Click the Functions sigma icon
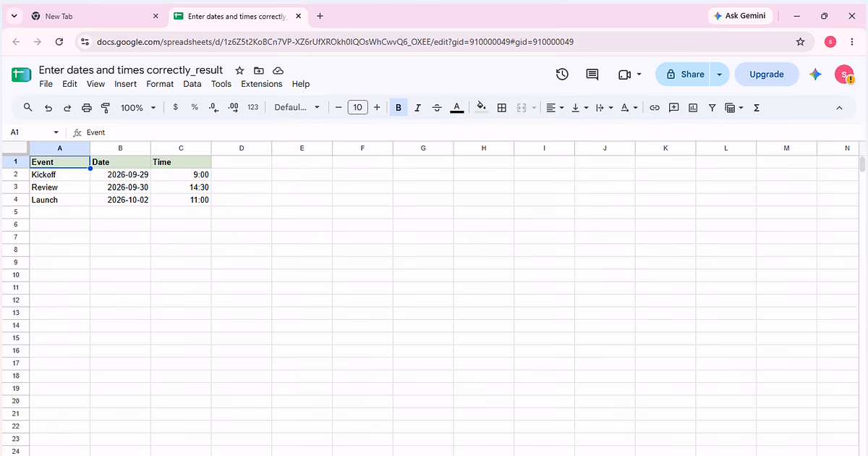The height and width of the screenshot is (456, 868). [757, 107]
